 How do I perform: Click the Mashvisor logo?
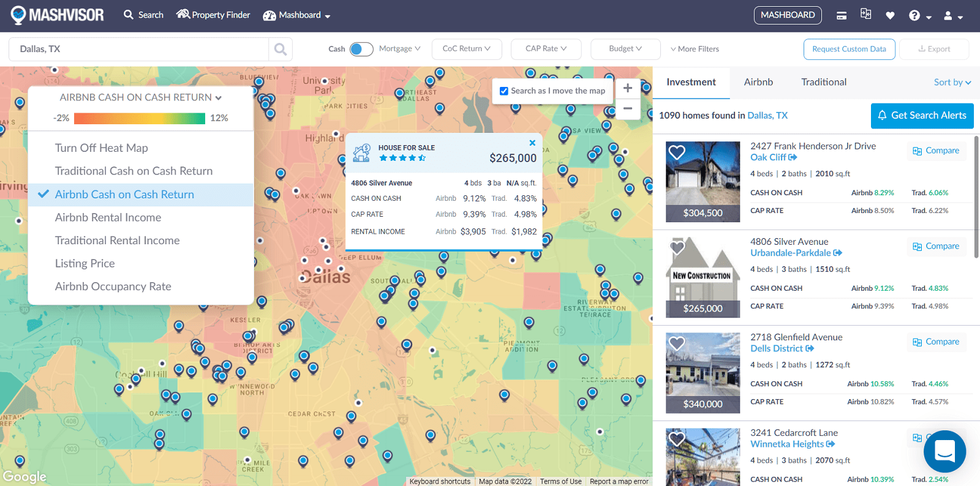point(57,15)
